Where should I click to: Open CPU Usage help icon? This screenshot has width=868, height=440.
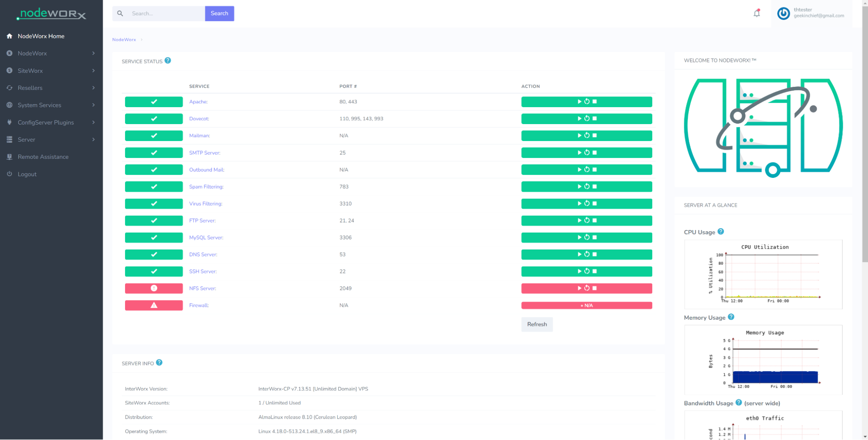coord(720,232)
